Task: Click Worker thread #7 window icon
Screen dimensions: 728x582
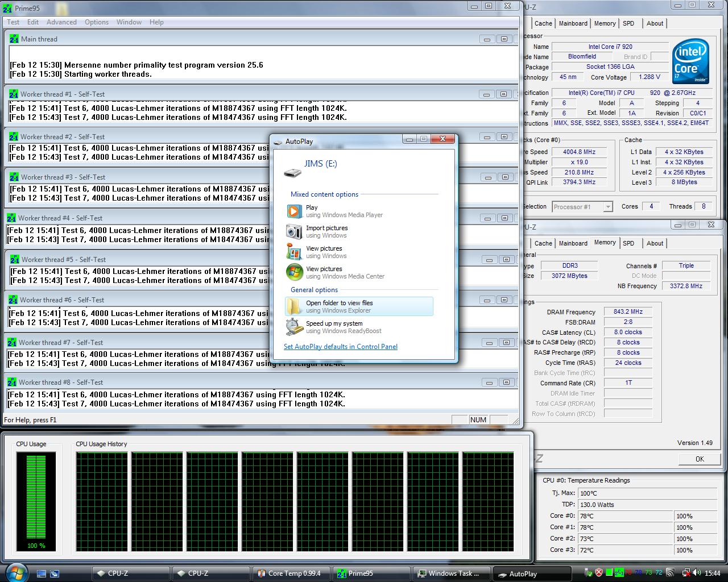Action: click(x=12, y=342)
